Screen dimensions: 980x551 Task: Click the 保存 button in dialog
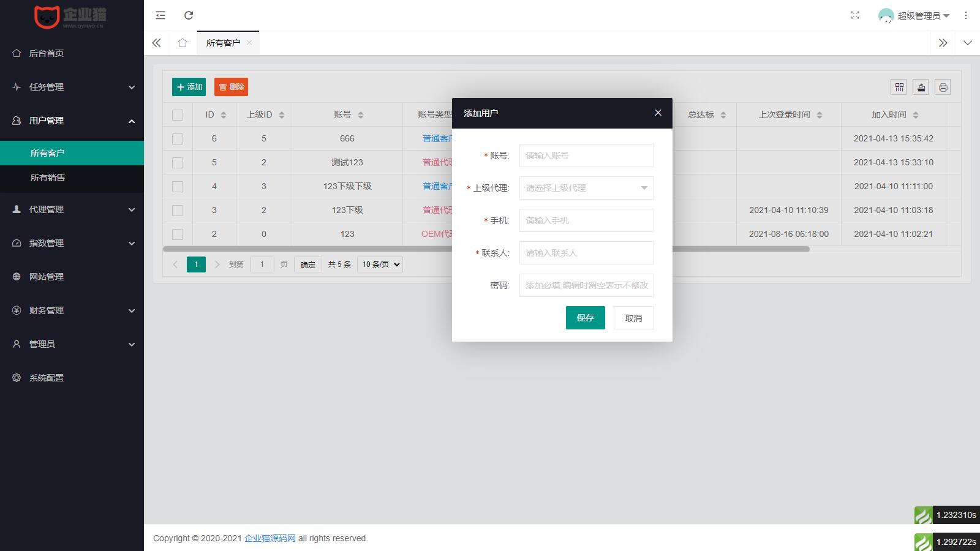point(585,318)
